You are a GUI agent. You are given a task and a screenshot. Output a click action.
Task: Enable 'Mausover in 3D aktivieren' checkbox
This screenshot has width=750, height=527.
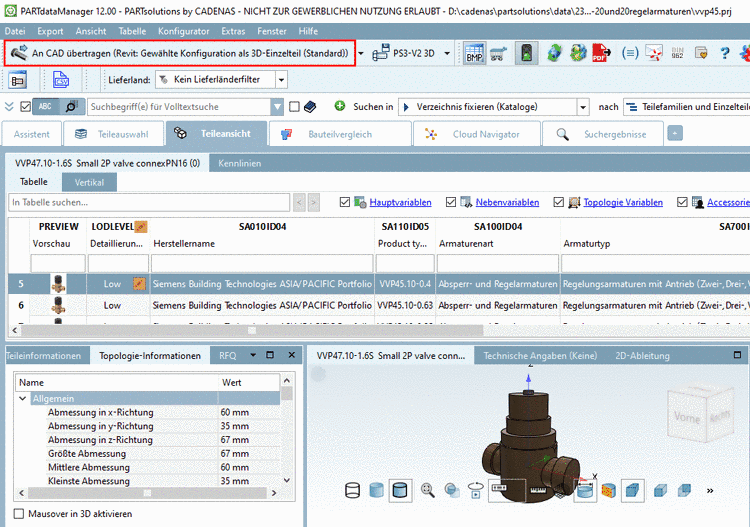click(19, 514)
